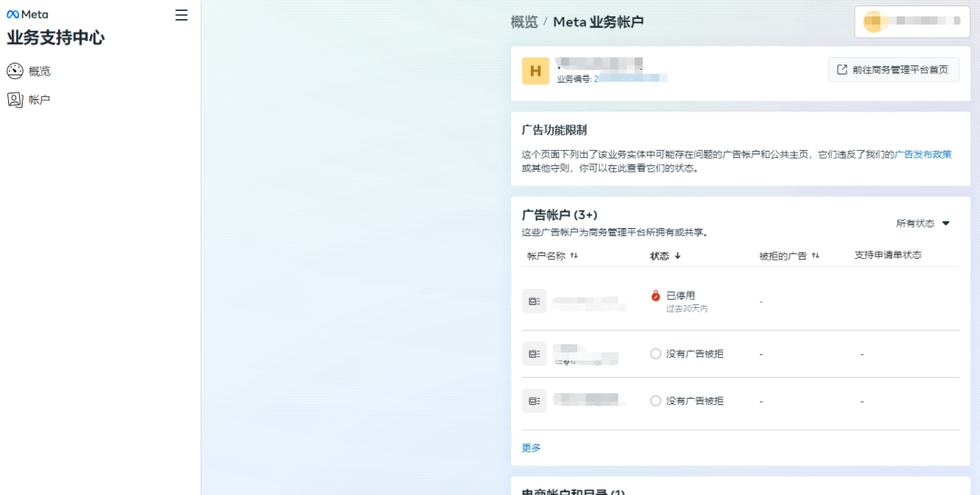Open the 广告发布政策 link
Screen dimensions: 980x495
coord(923,153)
